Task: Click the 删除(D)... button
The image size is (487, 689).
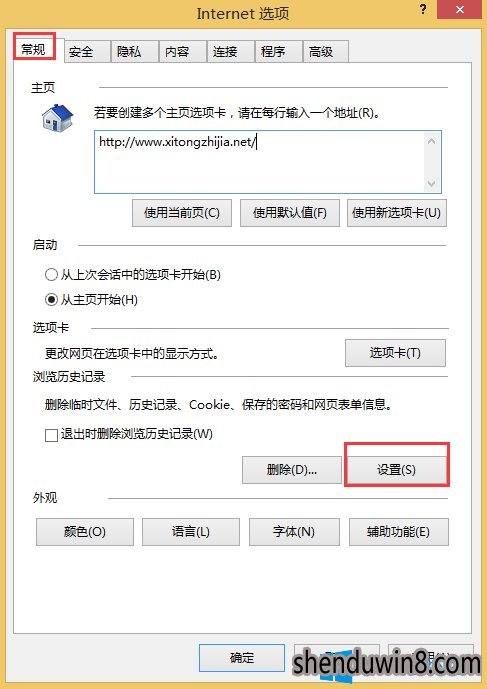Action: point(292,470)
